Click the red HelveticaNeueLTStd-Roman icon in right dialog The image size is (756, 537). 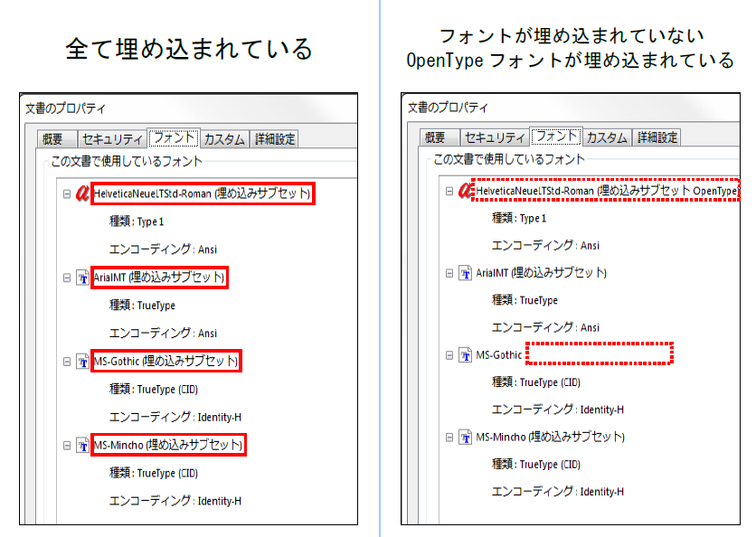(x=465, y=192)
